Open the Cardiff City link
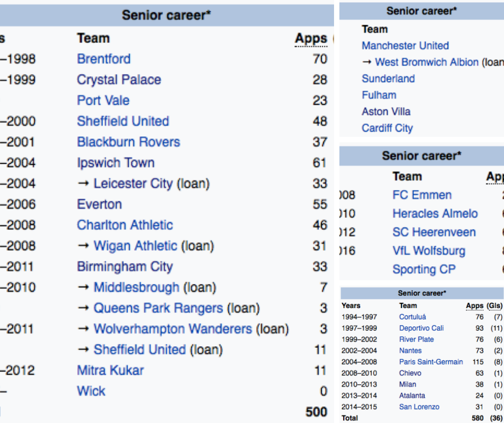 [387, 128]
